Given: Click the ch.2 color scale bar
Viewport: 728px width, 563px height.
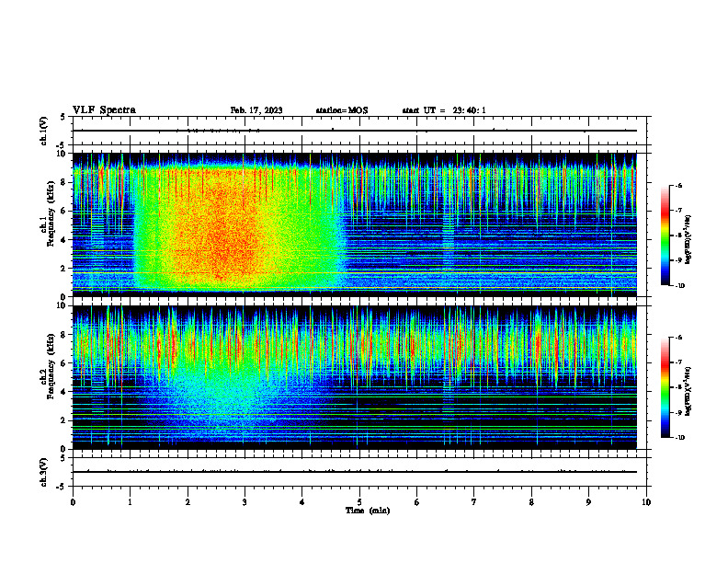Looking at the screenshot, I should pos(665,387).
